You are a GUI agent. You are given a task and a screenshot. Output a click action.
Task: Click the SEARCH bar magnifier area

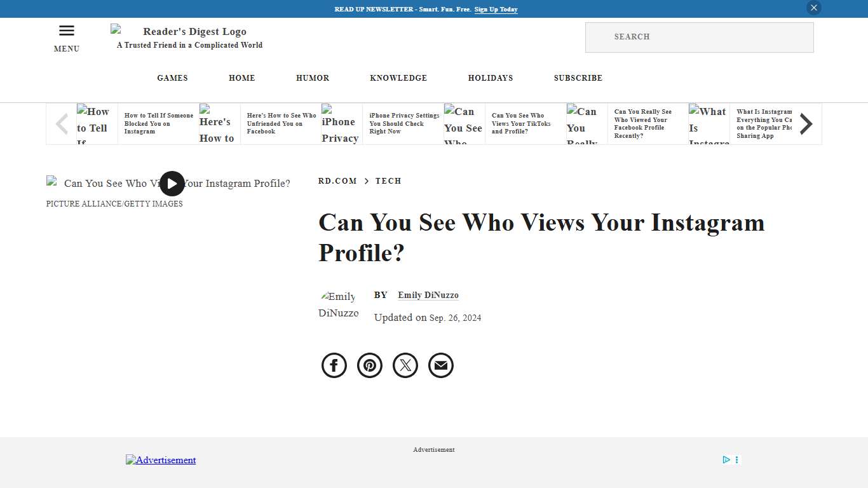[x=600, y=37]
